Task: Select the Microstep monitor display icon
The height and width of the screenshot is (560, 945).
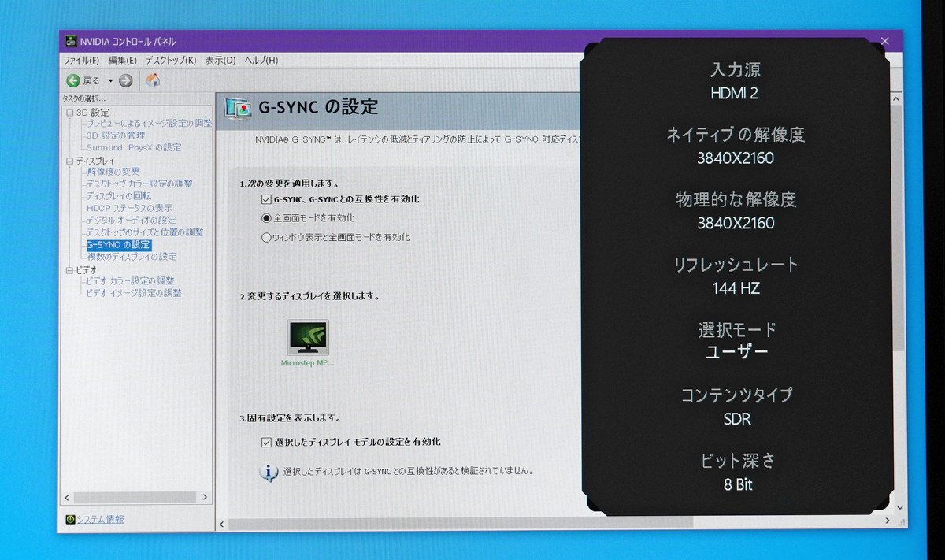Action: coord(308,337)
